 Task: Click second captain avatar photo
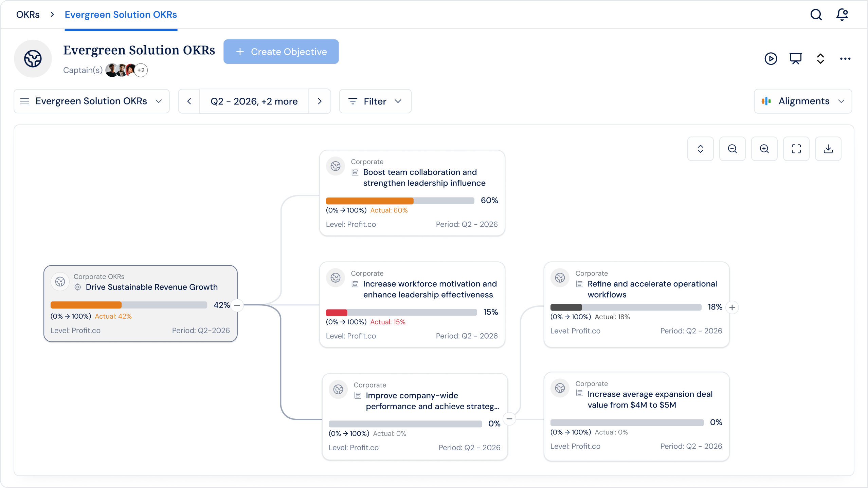[121, 70]
